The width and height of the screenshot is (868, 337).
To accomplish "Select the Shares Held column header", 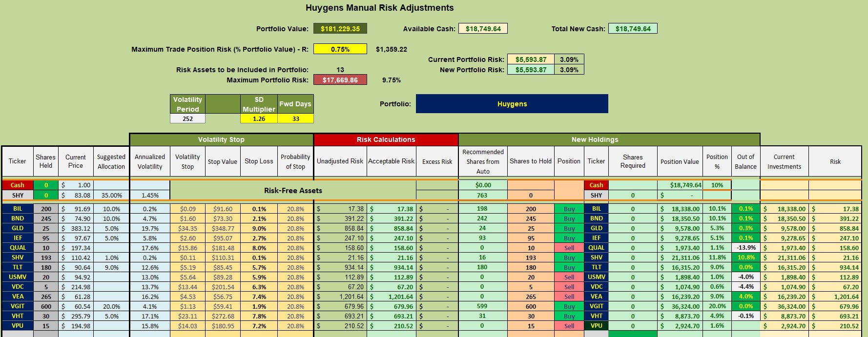I will [45, 161].
